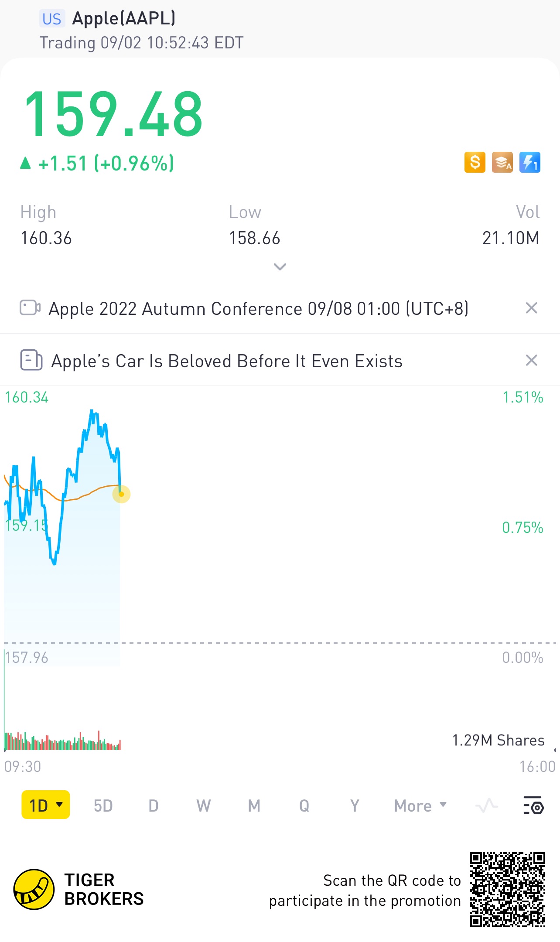
Task: Dismiss the Apple 2022 Autumn Conference banner
Action: point(531,308)
